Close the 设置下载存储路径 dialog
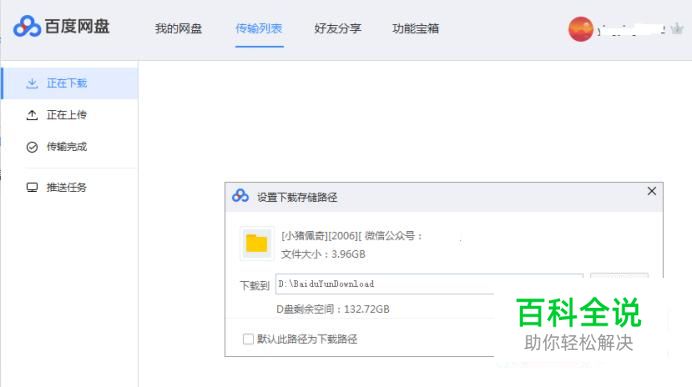 [651, 191]
